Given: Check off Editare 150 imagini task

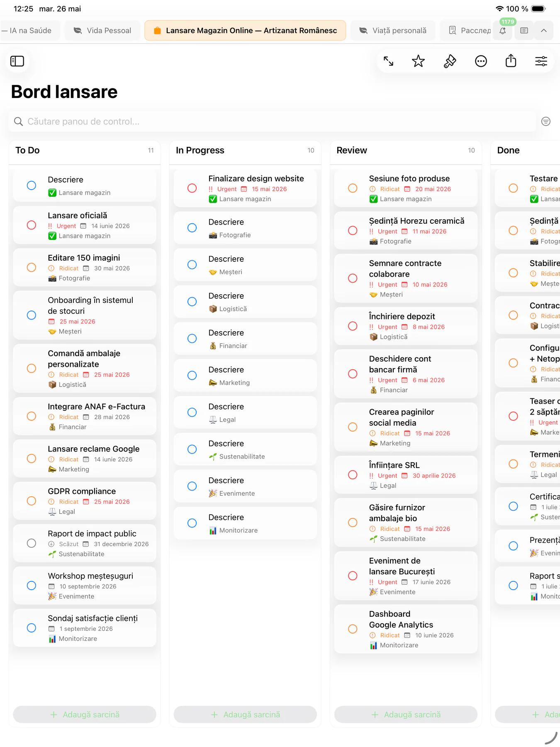Looking at the screenshot, I should point(32,267).
